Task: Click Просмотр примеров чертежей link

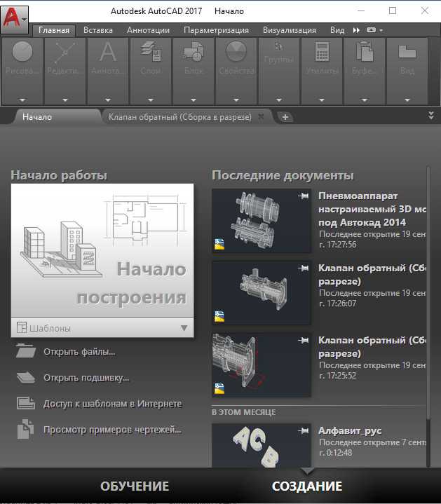Action: coord(112,430)
